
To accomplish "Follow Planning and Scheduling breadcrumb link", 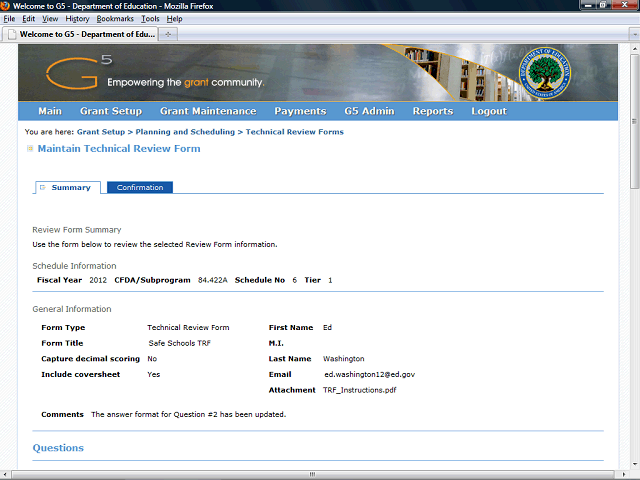I will [x=185, y=132].
